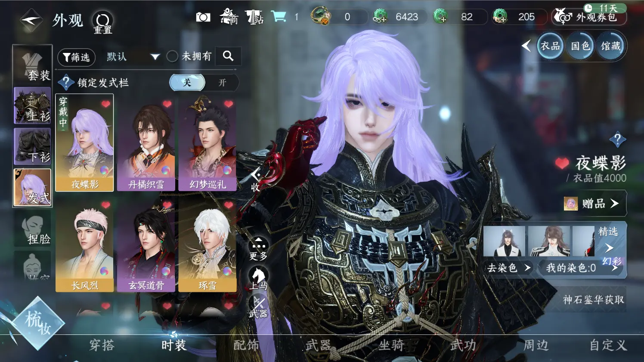
Task: Switch to the 武功 tab
Action: coord(463,345)
